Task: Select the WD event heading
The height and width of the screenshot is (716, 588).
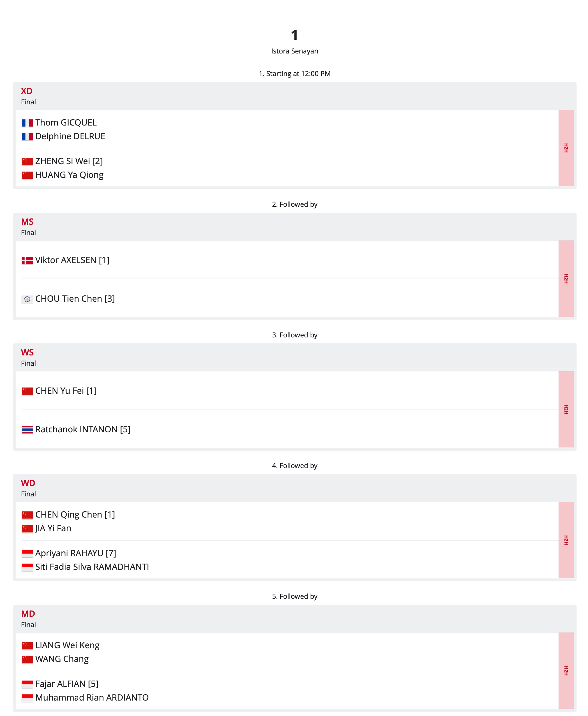Action: tap(28, 483)
